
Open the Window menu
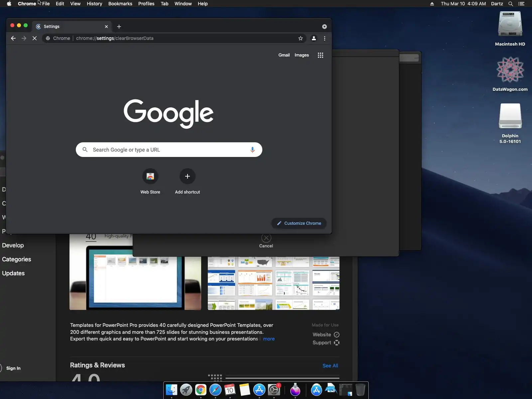[x=183, y=4]
